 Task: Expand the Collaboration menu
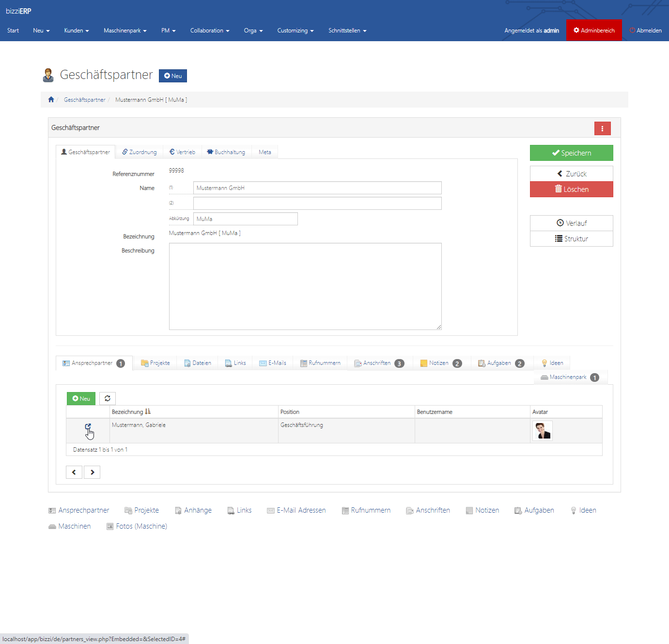pyautogui.click(x=210, y=31)
